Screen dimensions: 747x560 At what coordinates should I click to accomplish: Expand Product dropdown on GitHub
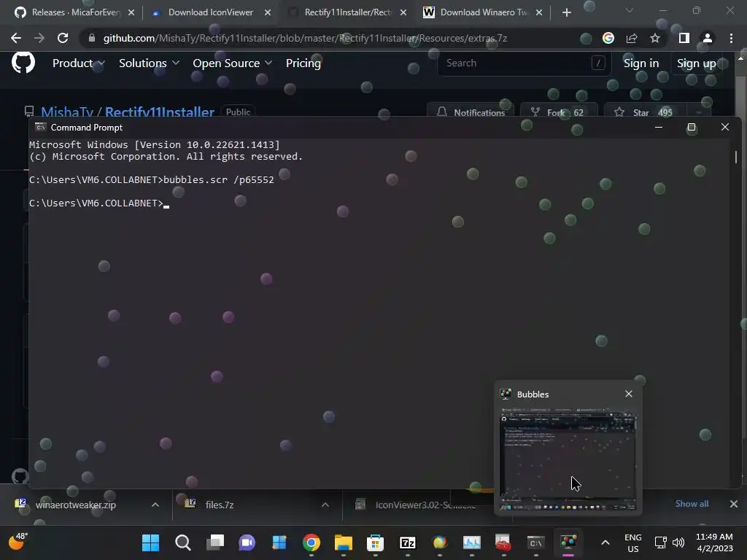click(79, 63)
